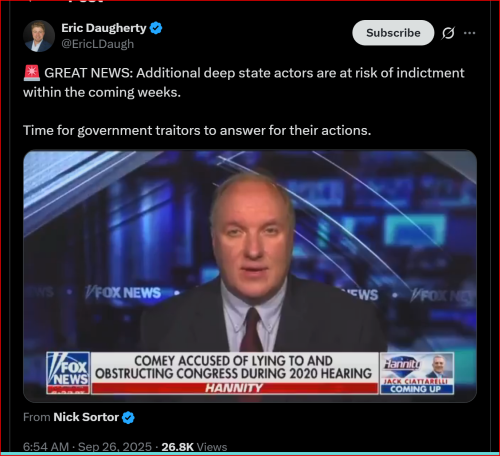Viewport: 500px width, 456px height.
Task: Open the @EricLDaugh handle link
Action: (x=98, y=44)
